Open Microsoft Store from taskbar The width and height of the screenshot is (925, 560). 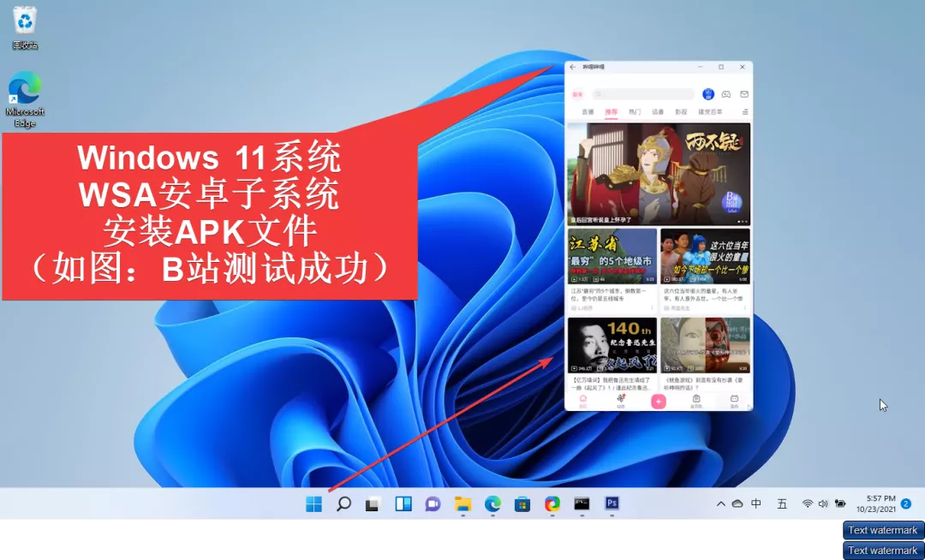[x=522, y=504]
